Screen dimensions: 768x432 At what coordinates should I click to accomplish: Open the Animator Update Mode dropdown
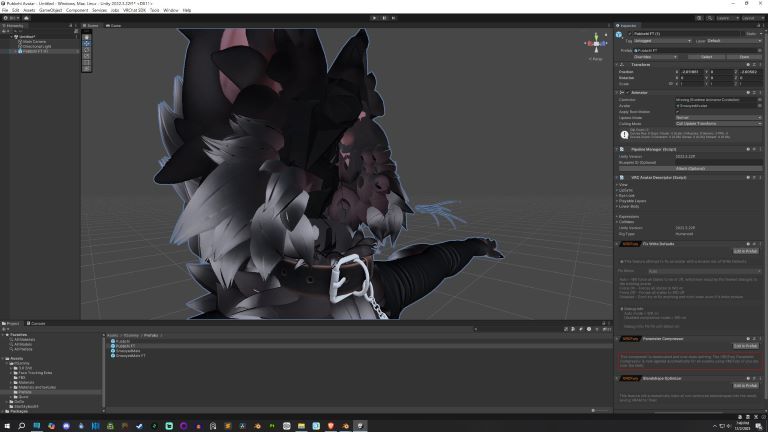pos(719,118)
